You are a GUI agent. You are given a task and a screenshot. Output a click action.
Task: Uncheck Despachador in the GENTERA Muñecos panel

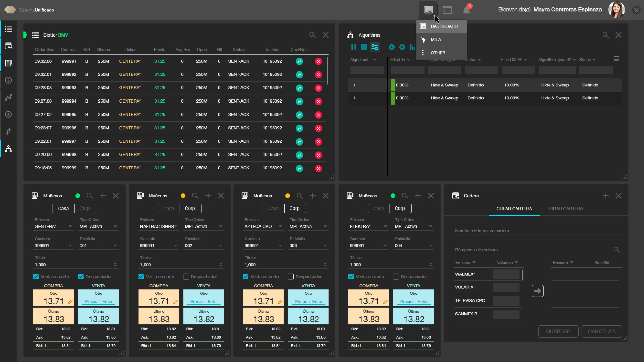pos(81,277)
